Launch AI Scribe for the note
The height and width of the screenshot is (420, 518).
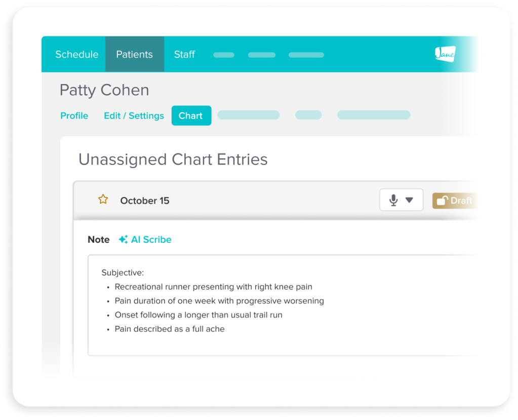pyautogui.click(x=145, y=239)
